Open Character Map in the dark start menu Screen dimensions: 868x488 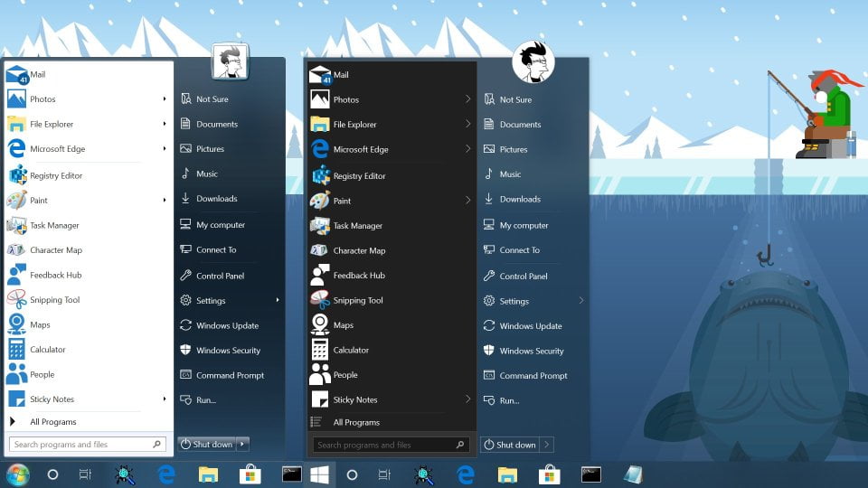(359, 250)
